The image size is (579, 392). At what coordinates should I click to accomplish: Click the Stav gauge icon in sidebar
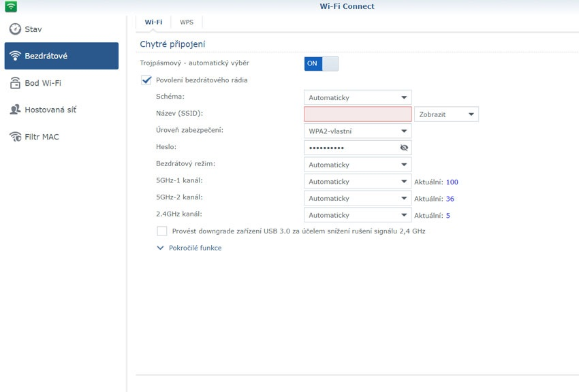15,29
